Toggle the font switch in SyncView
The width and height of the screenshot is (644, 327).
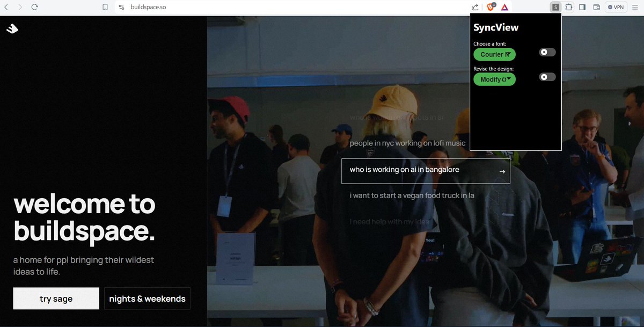pyautogui.click(x=547, y=52)
